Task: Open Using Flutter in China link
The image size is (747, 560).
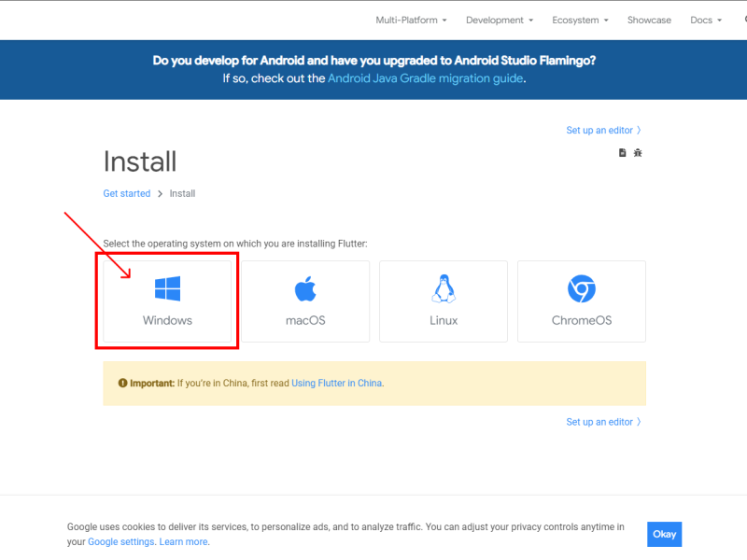Action: click(x=337, y=383)
